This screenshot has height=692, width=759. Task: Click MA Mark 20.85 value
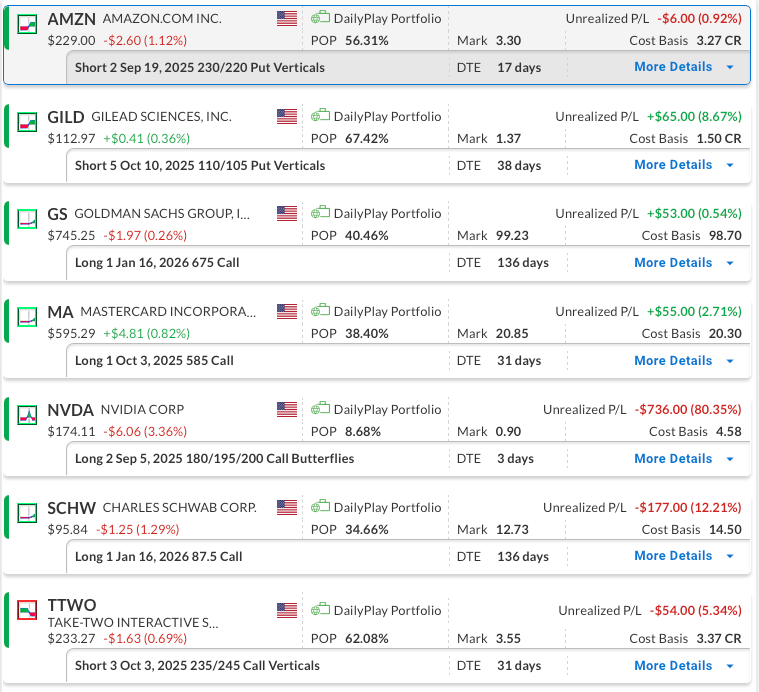click(x=512, y=334)
